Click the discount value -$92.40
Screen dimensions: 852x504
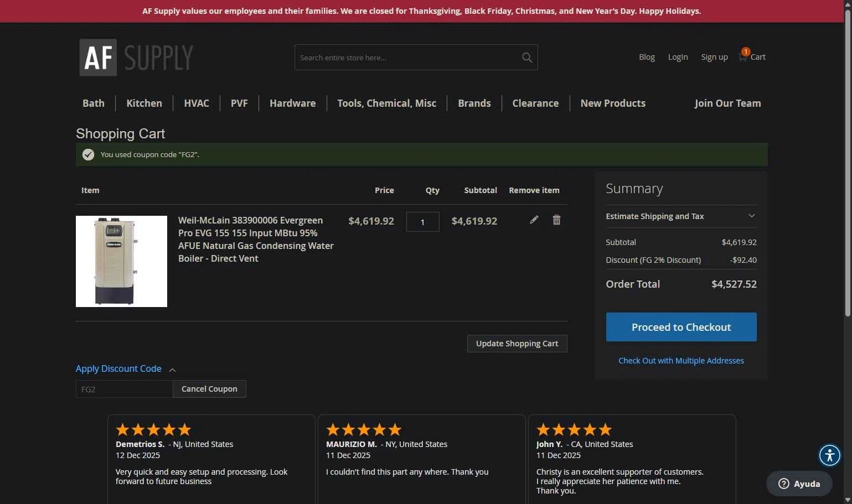(x=743, y=260)
